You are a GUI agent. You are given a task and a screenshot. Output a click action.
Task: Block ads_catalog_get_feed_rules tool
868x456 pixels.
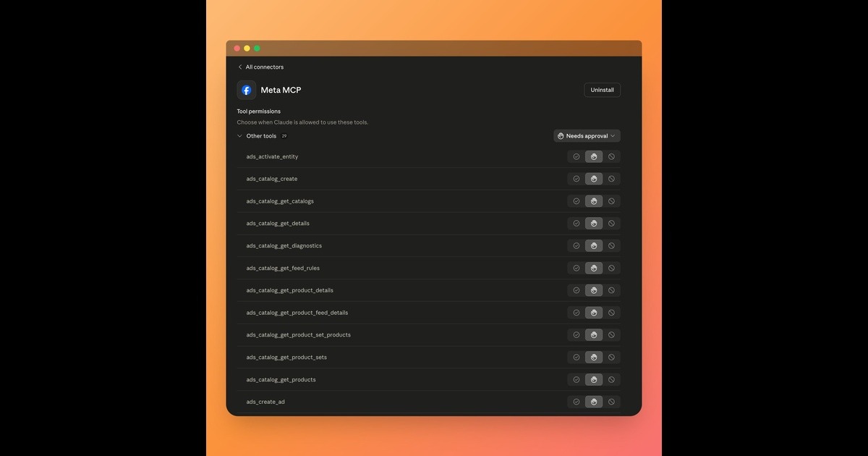(x=611, y=268)
